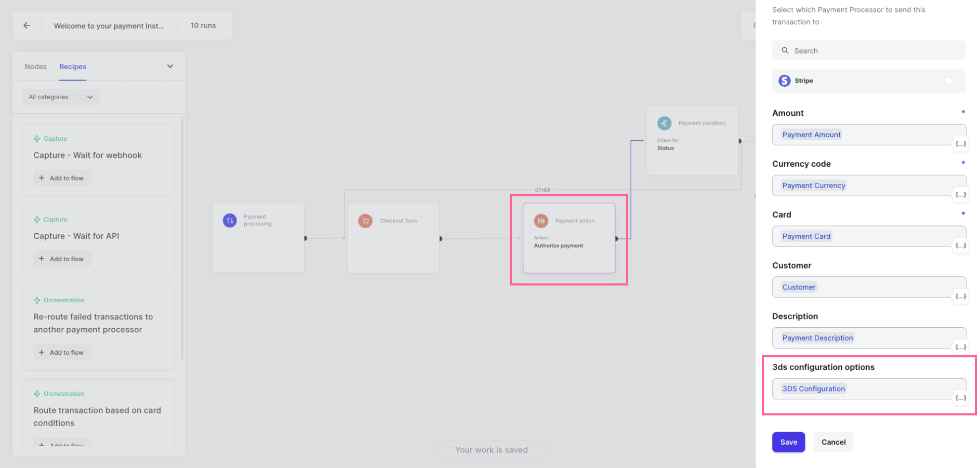Cancel the payment action changes
Image resolution: width=980 pixels, height=468 pixels.
833,442
